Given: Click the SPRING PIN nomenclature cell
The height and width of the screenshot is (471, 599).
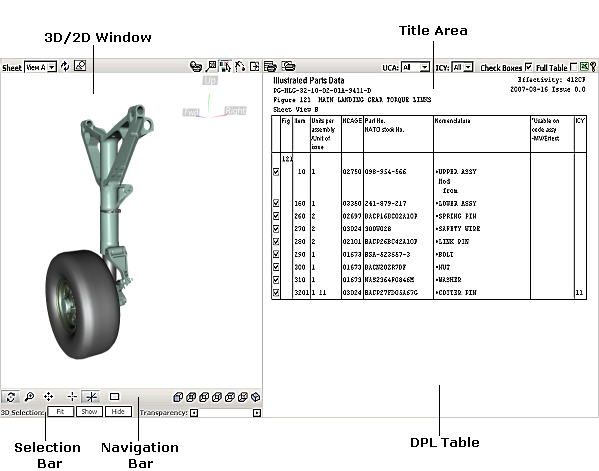Looking at the screenshot, I should click(456, 216).
